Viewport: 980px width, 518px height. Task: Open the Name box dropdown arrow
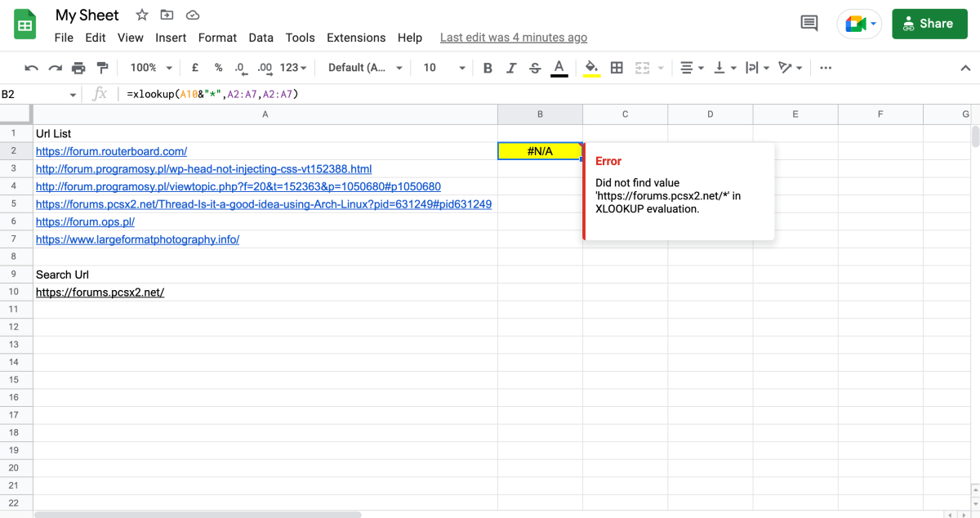point(73,95)
